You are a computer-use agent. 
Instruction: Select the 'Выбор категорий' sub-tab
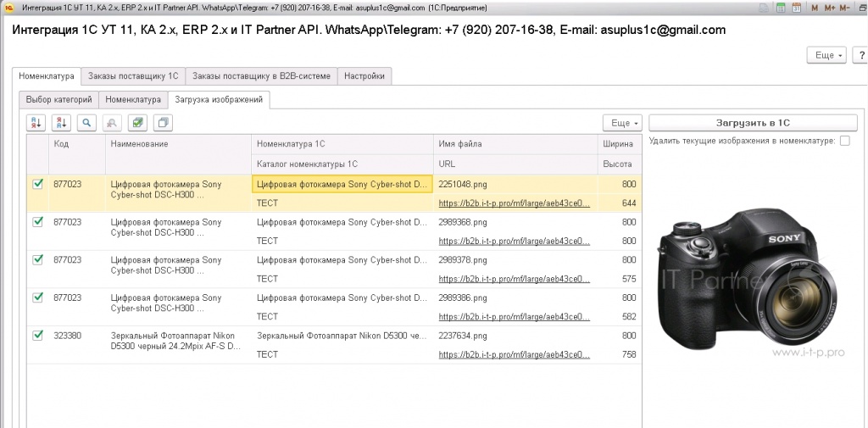click(x=58, y=100)
